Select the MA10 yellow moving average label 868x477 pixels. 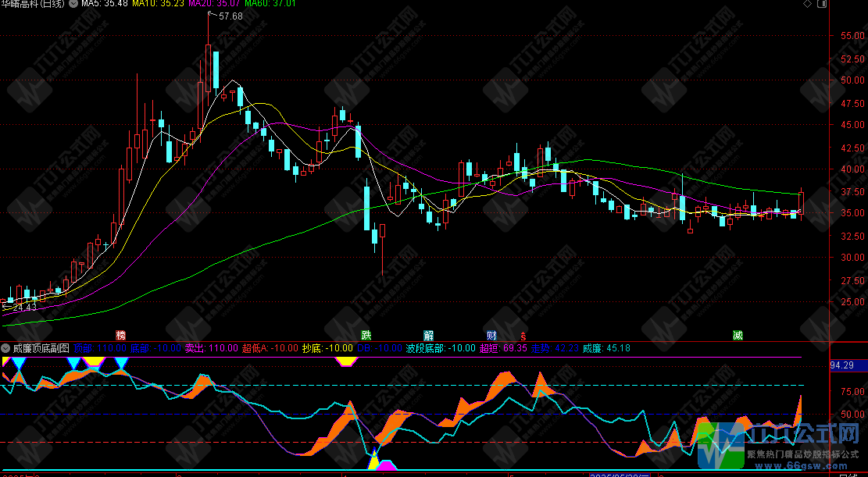pos(158,5)
